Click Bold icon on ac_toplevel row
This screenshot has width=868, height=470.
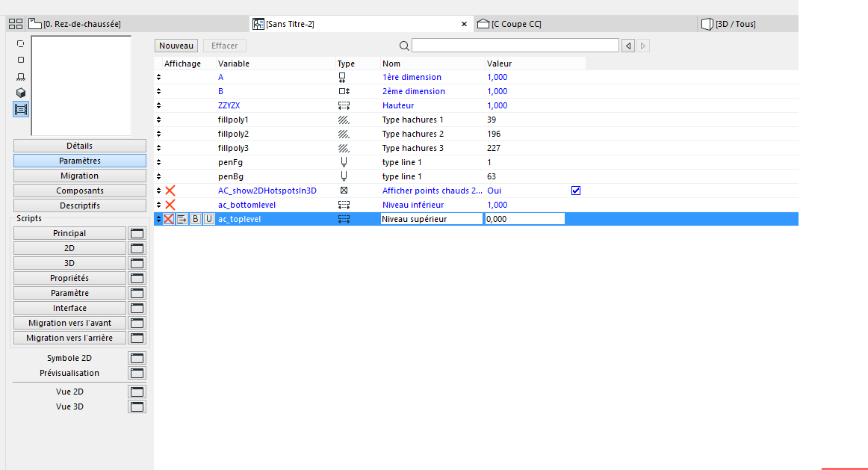coord(195,219)
